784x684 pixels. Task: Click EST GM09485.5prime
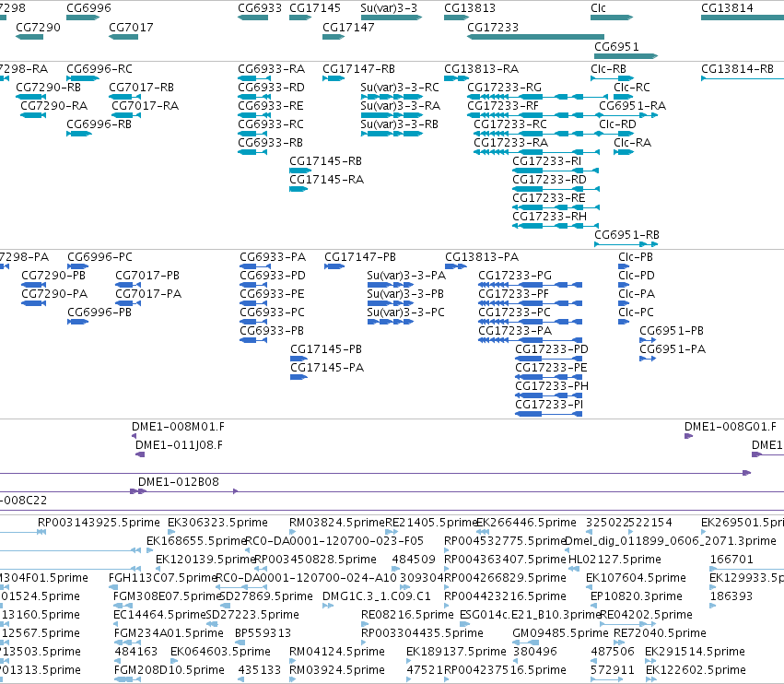(560, 633)
